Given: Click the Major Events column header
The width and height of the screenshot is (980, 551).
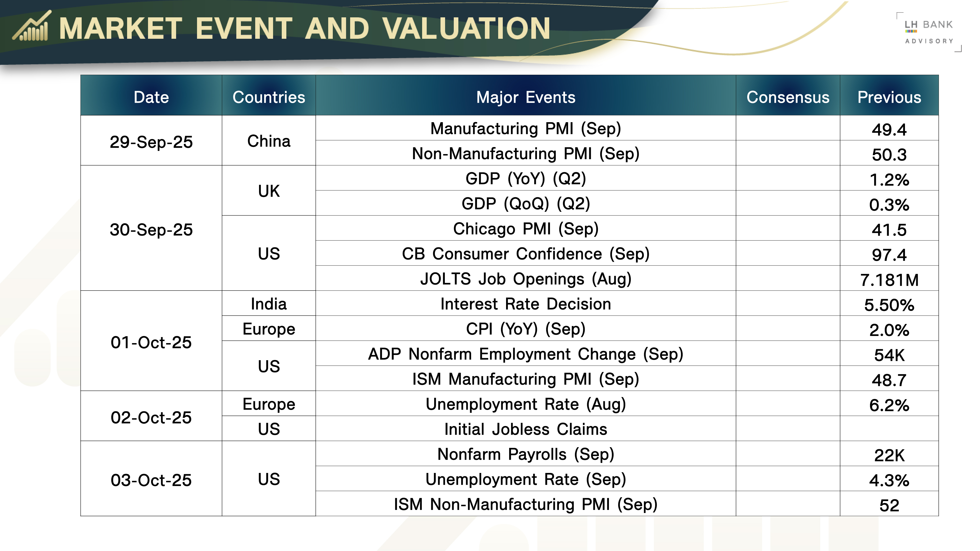Looking at the screenshot, I should [525, 97].
